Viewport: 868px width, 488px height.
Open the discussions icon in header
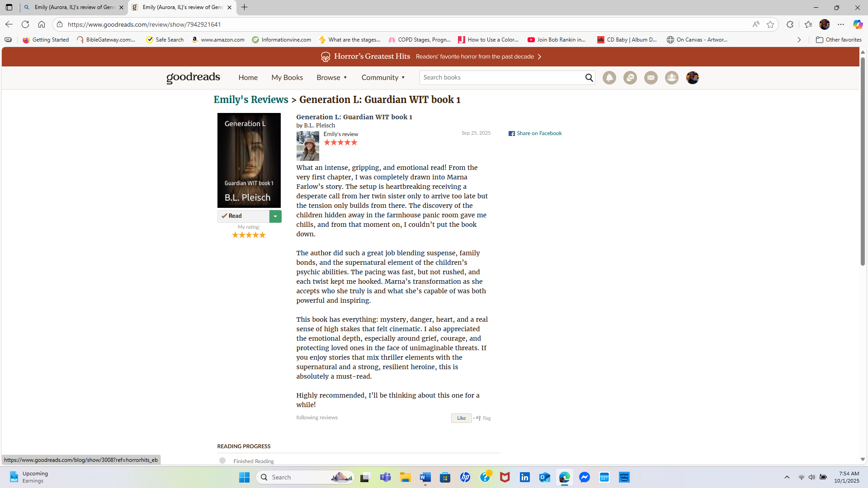pyautogui.click(x=630, y=78)
